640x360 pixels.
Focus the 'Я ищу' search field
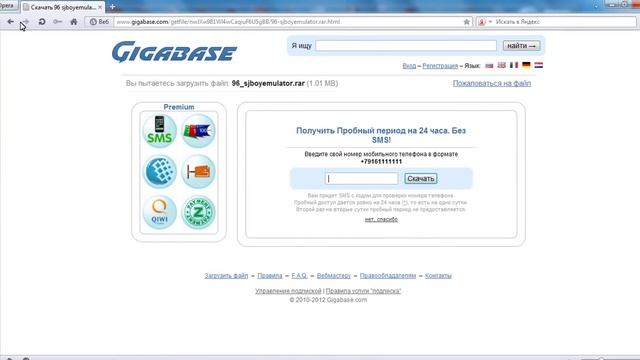(x=406, y=46)
